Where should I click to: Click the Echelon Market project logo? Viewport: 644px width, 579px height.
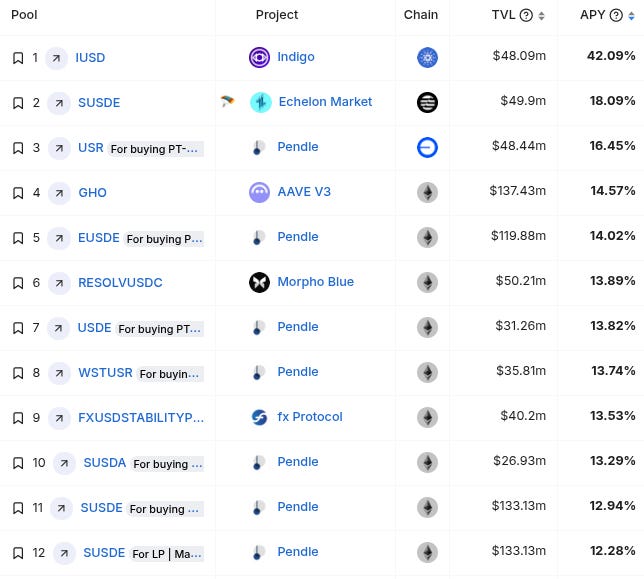coord(261,102)
